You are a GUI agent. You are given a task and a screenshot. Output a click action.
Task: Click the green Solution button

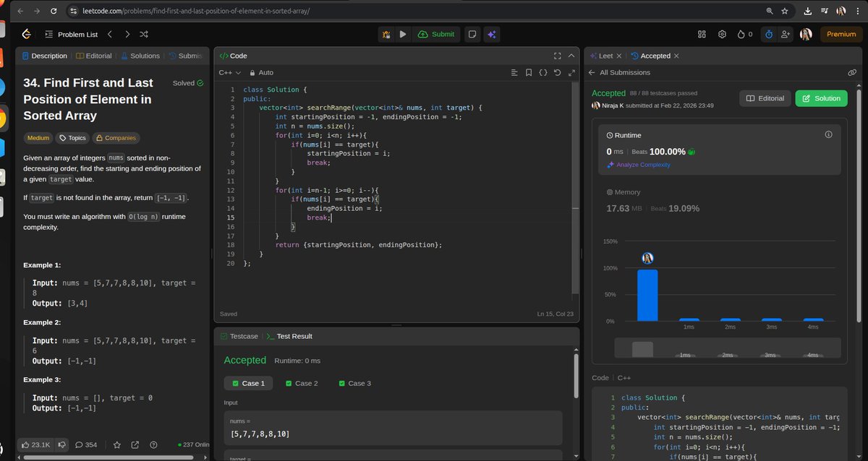(821, 98)
